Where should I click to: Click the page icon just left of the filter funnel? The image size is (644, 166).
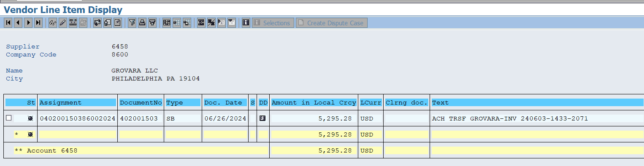[118, 23]
